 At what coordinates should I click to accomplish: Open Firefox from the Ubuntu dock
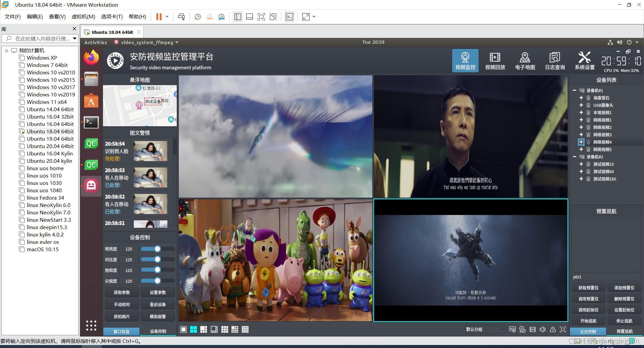pos(91,58)
